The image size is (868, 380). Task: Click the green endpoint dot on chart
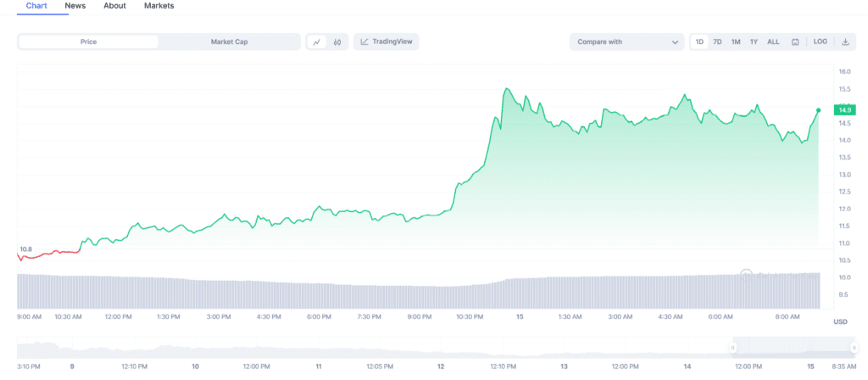818,110
